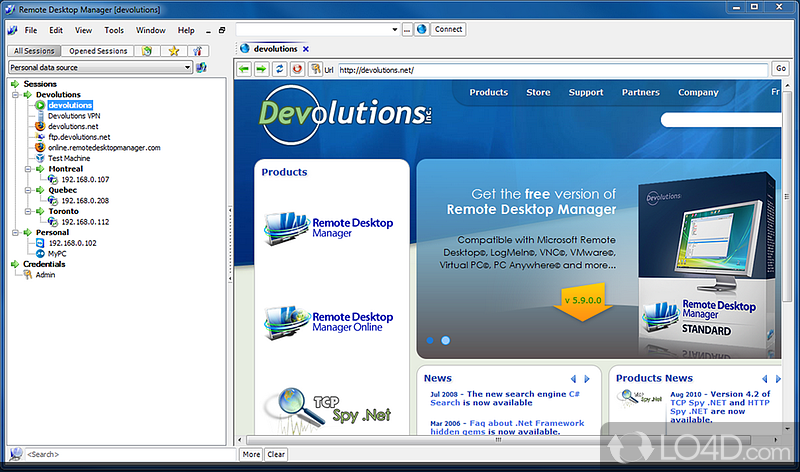This screenshot has height=472, width=800.
Task: Click Remote Desktop Manager product logo
Action: coord(329,228)
